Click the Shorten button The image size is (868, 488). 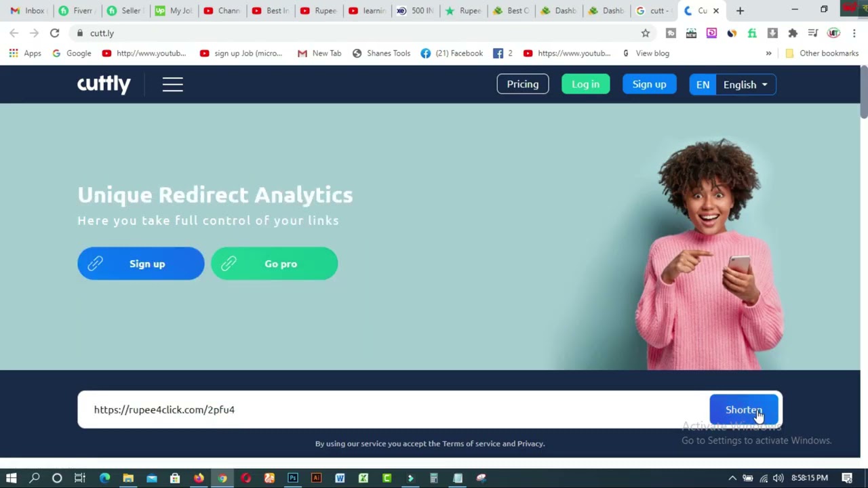click(744, 410)
